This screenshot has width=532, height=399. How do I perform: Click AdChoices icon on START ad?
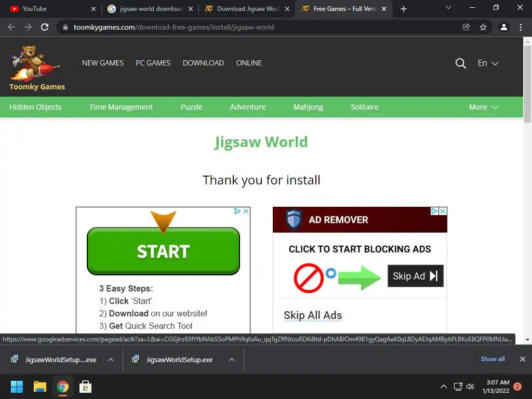(x=237, y=211)
